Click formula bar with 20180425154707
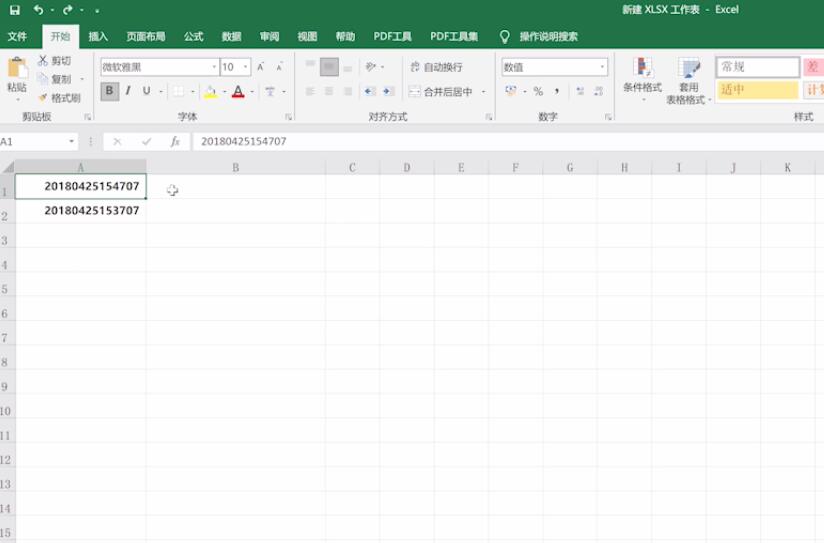Image resolution: width=824 pixels, height=543 pixels. [x=507, y=141]
